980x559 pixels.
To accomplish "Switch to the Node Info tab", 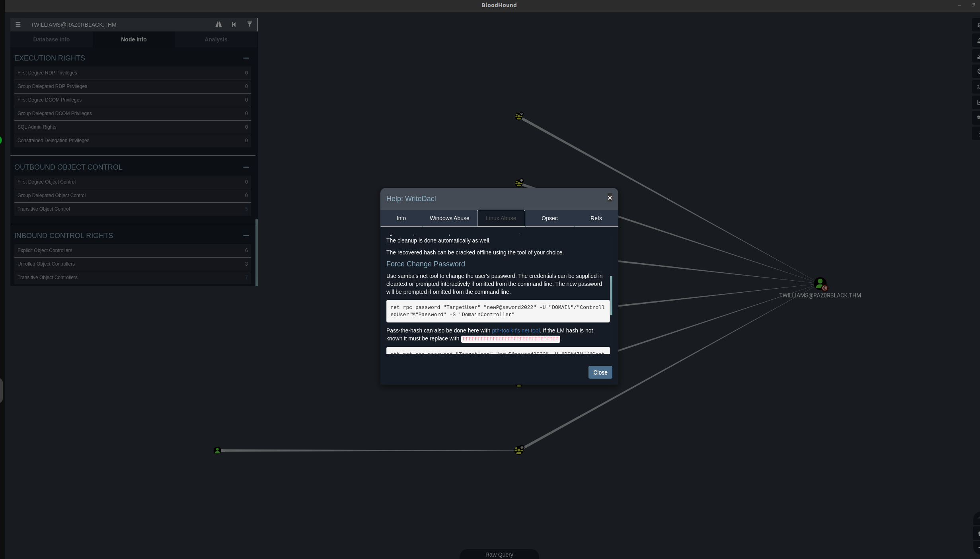I will [x=134, y=39].
